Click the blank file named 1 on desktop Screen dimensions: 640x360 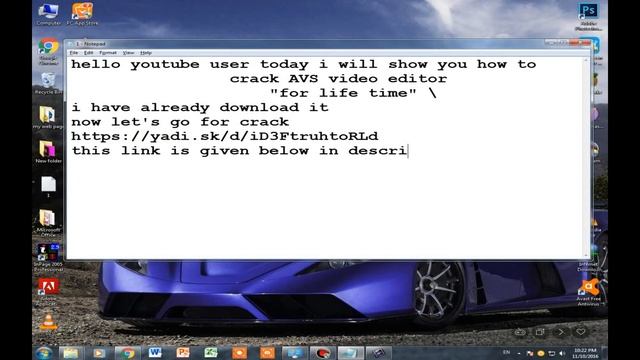(x=48, y=187)
